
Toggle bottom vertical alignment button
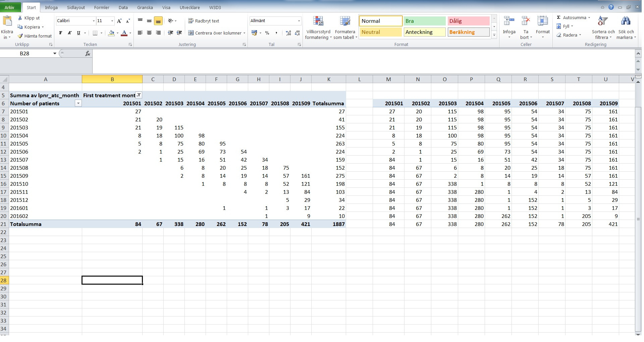[x=158, y=21]
